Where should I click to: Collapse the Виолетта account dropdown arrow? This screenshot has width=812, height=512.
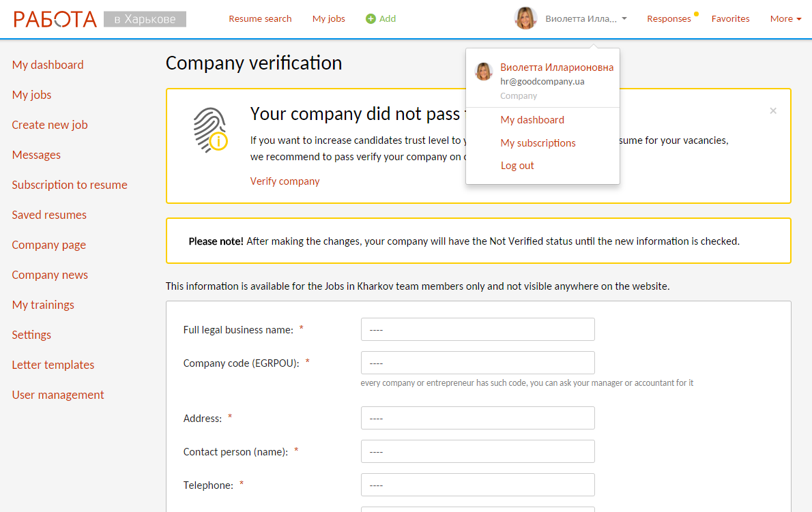click(624, 18)
